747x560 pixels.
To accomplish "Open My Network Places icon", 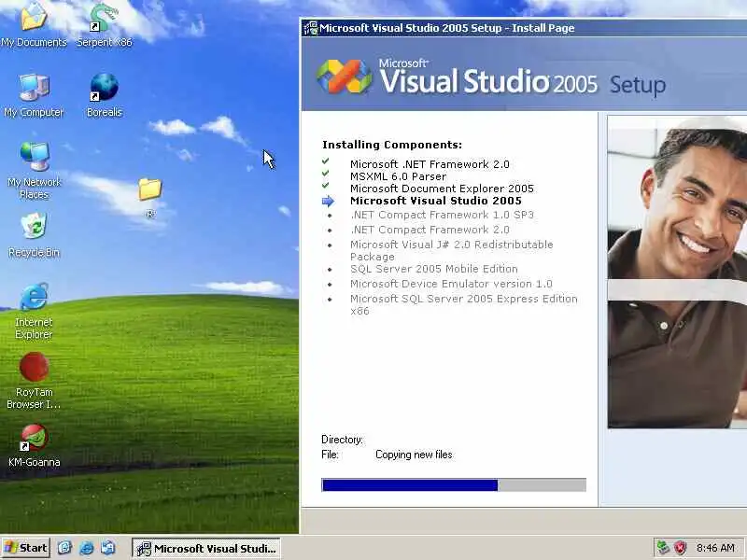I will (x=34, y=170).
